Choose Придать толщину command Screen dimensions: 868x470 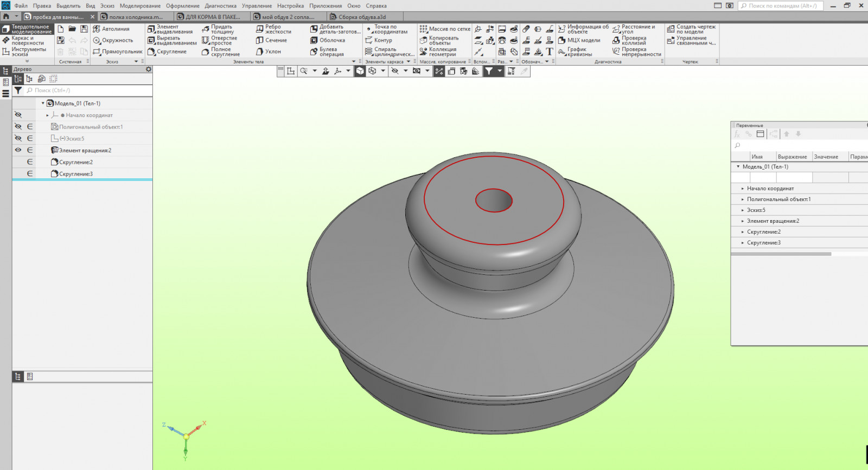[218, 29]
